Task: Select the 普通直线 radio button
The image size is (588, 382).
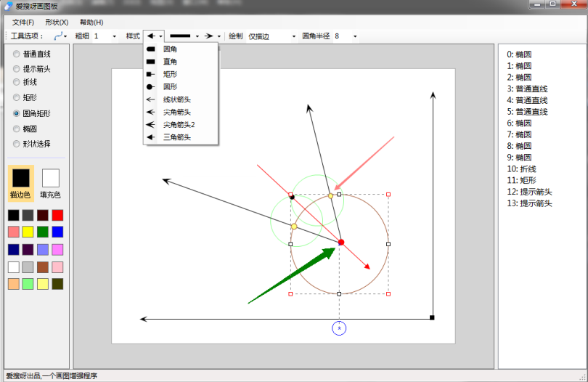Action: (x=17, y=54)
